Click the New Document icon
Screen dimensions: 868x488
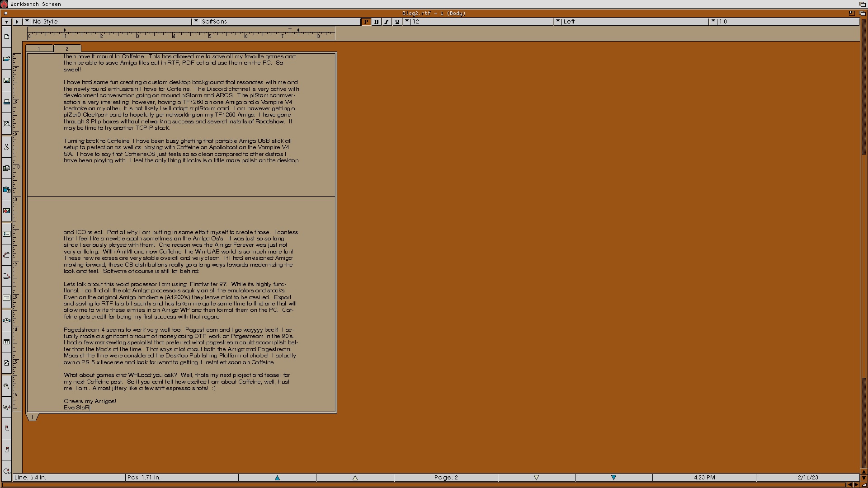click(x=7, y=37)
